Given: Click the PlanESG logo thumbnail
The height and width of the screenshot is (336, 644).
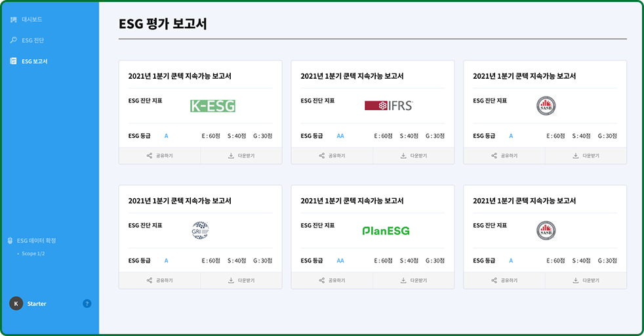Looking at the screenshot, I should coord(386,230).
